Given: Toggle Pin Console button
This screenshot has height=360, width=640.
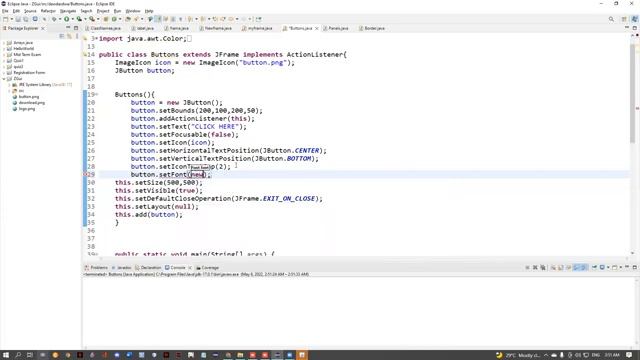Looking at the screenshot, I should [594, 268].
